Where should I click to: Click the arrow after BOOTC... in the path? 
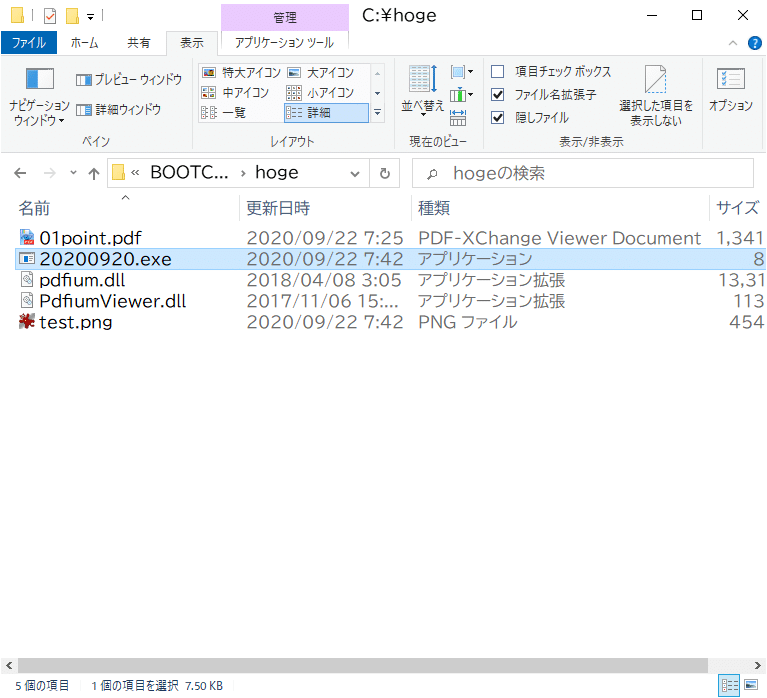point(243,173)
